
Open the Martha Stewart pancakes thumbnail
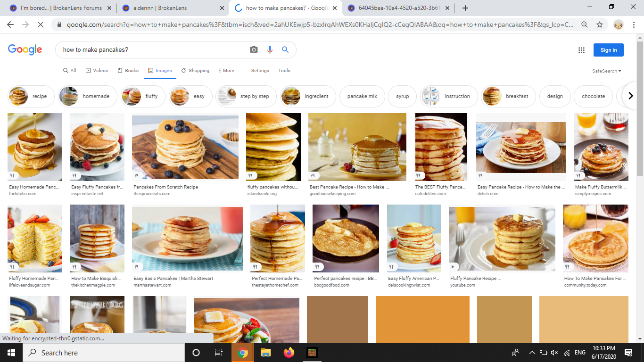pyautogui.click(x=187, y=239)
